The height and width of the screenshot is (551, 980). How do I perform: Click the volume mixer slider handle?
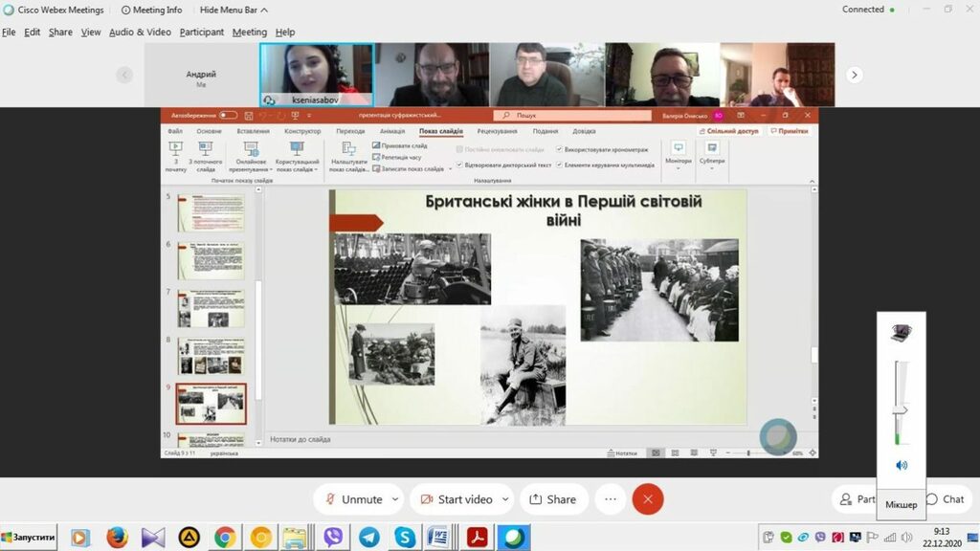coord(901,410)
